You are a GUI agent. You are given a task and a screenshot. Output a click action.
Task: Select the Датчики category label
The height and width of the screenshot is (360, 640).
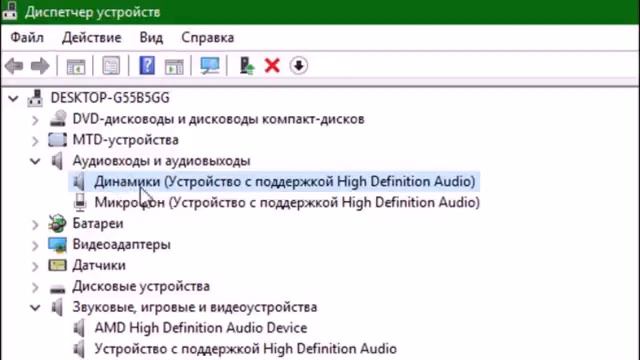point(99,265)
